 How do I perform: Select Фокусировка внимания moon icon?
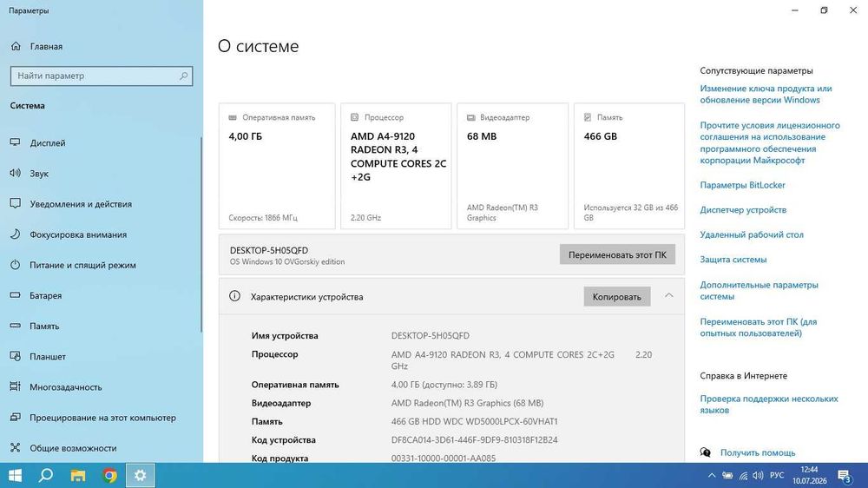pyautogui.click(x=16, y=234)
